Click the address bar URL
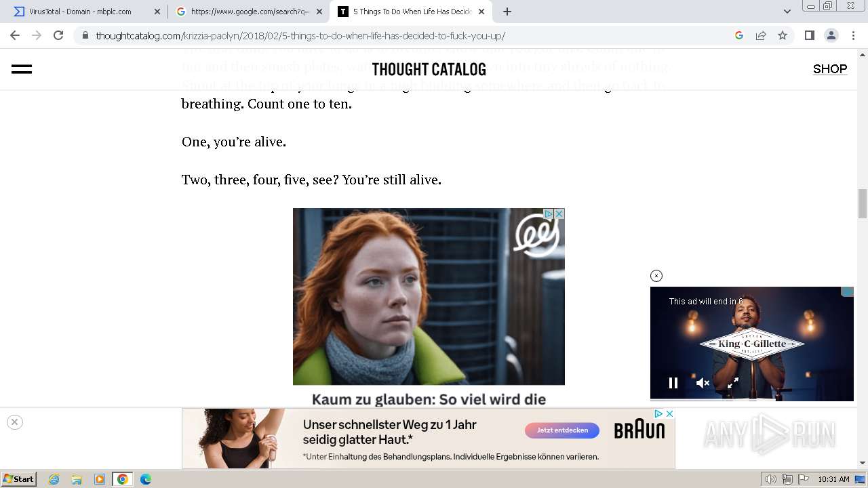The height and width of the screenshot is (488, 868). (x=300, y=36)
